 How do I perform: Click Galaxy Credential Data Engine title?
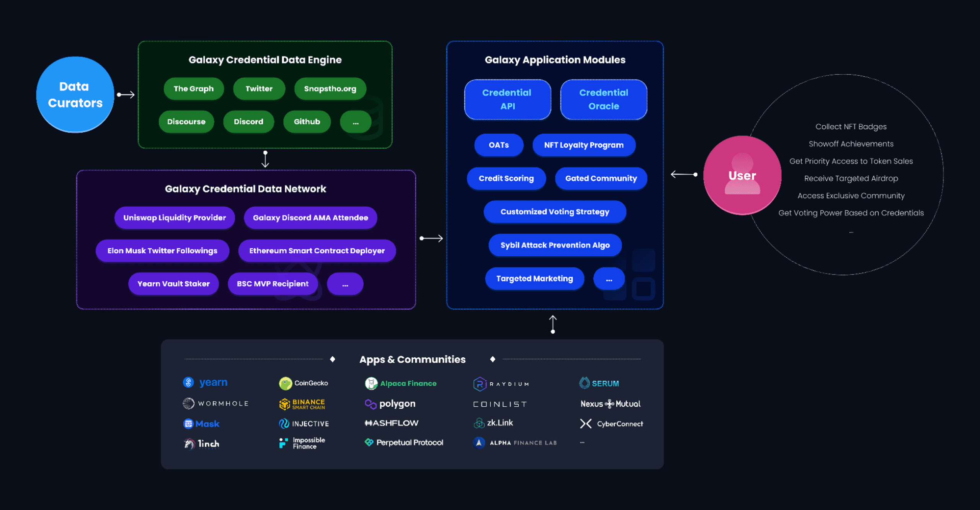265,60
